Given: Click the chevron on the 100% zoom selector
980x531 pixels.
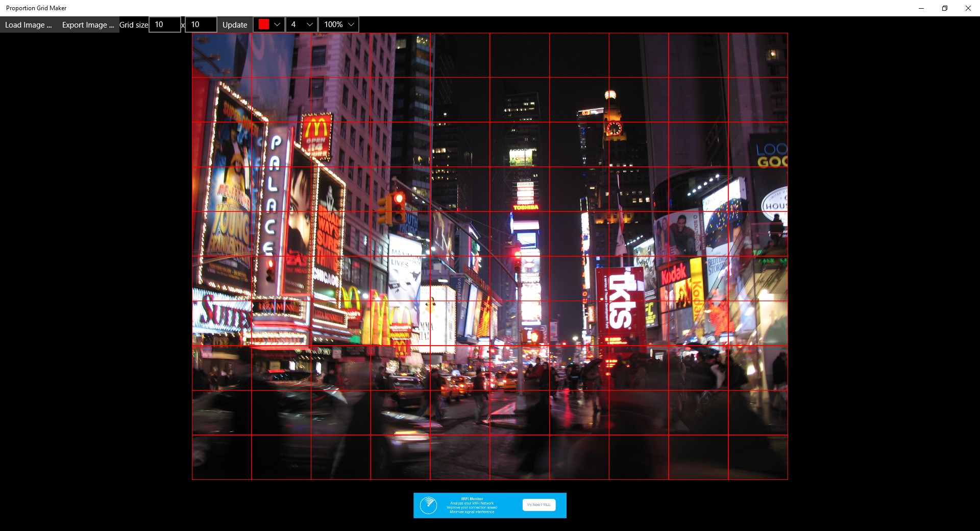Looking at the screenshot, I should [x=351, y=24].
